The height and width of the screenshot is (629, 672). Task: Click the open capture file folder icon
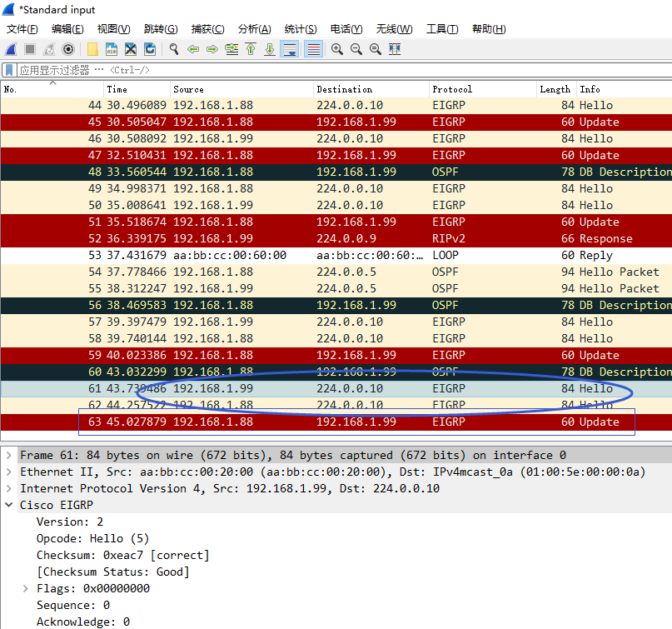[x=92, y=49]
